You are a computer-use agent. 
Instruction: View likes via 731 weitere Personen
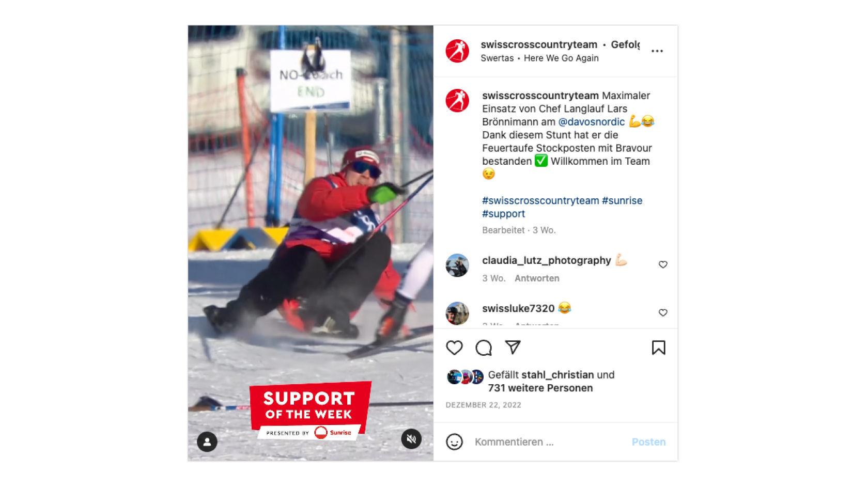(540, 388)
